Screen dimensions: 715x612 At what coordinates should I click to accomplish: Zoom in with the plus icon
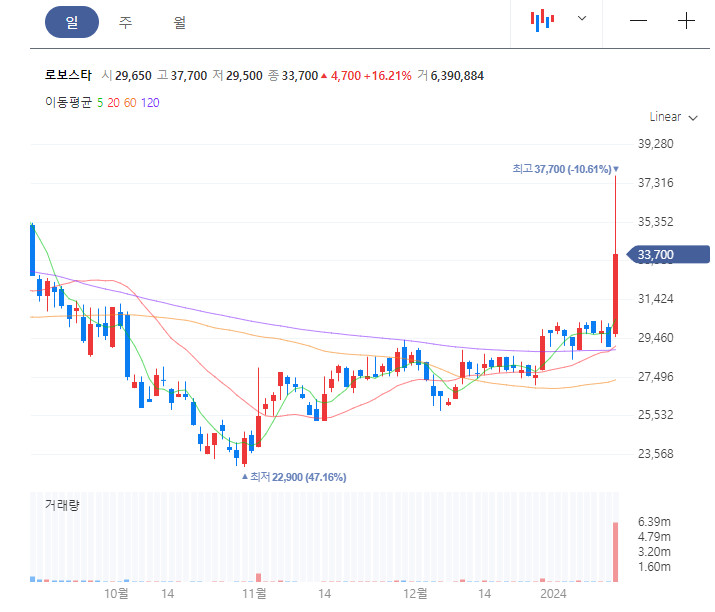pos(686,21)
